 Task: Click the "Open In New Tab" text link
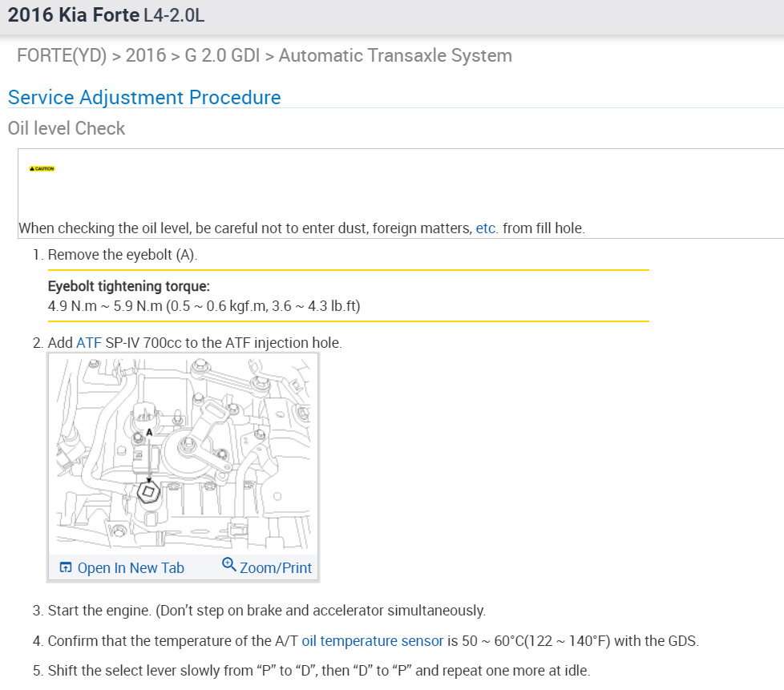(x=131, y=568)
